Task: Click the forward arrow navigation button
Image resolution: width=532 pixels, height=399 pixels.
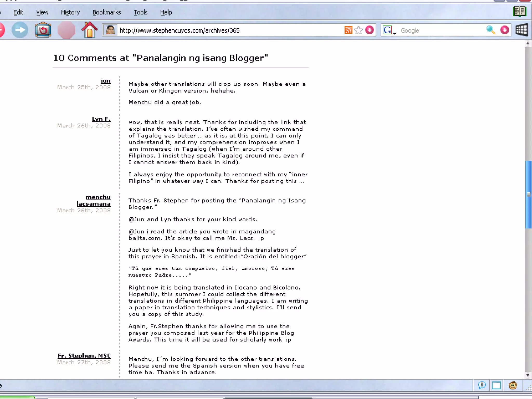Action: [x=20, y=30]
